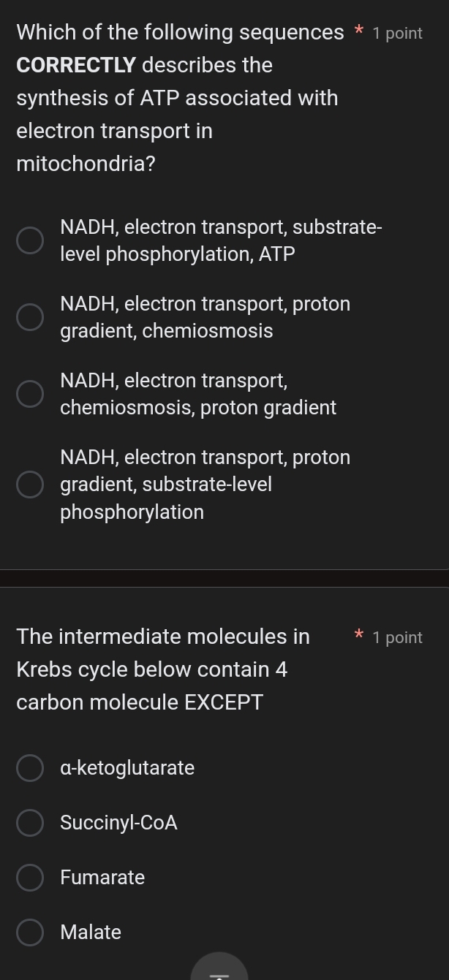The width and height of the screenshot is (449, 980).
Task: Tap the Succinyl-CoA option label text
Action: coord(118,823)
